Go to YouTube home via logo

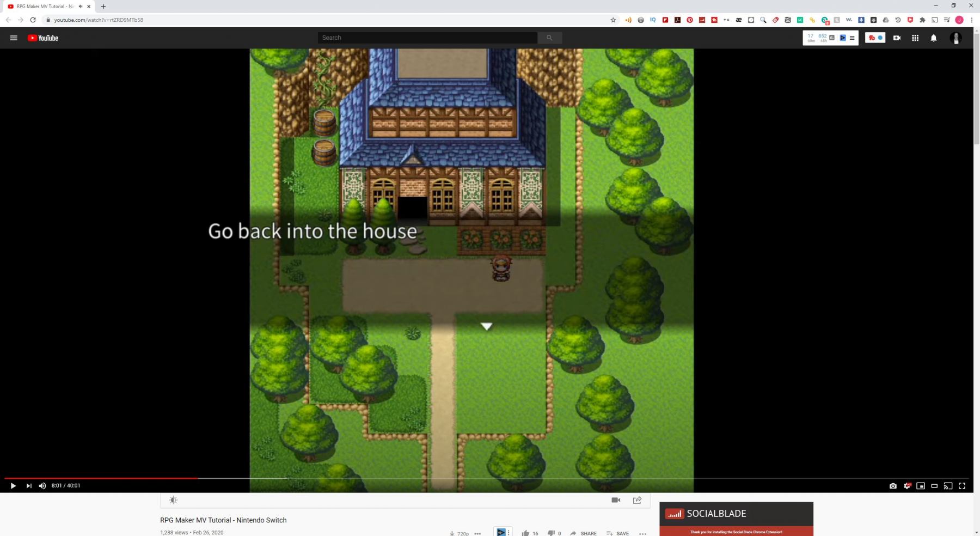(43, 38)
